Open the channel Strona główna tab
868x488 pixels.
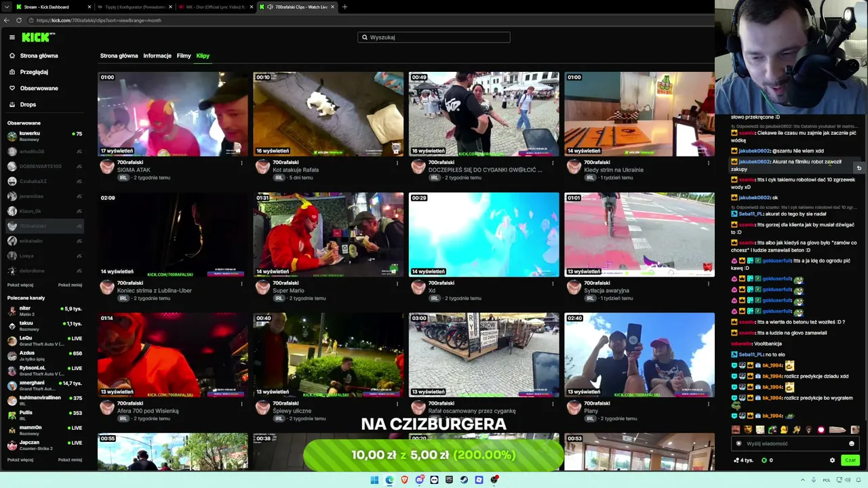[119, 56]
